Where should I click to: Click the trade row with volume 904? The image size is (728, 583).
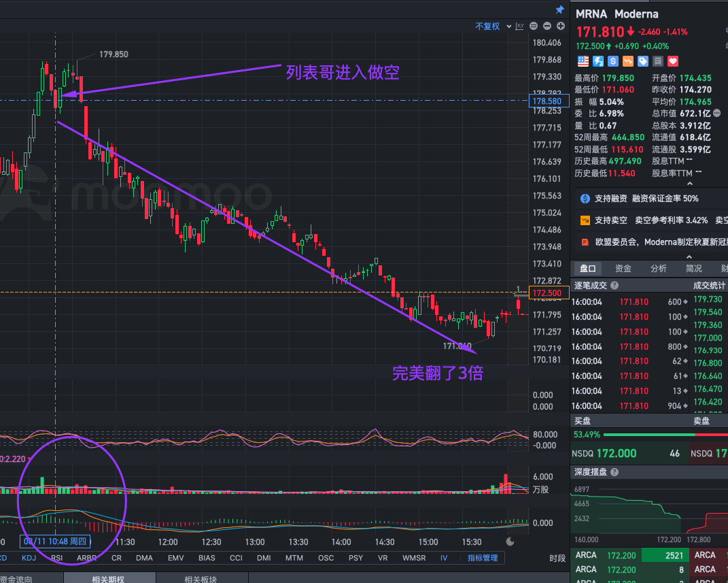pyautogui.click(x=629, y=405)
